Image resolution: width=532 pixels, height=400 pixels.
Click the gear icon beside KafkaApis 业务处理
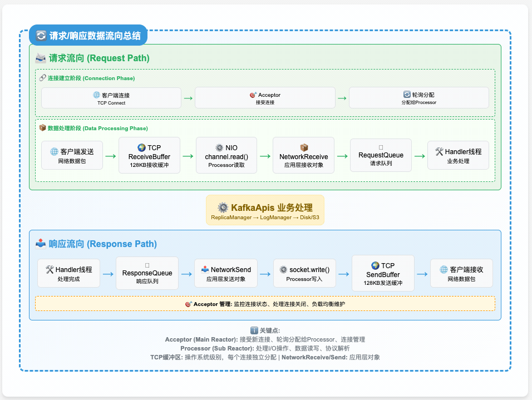pyautogui.click(x=223, y=207)
